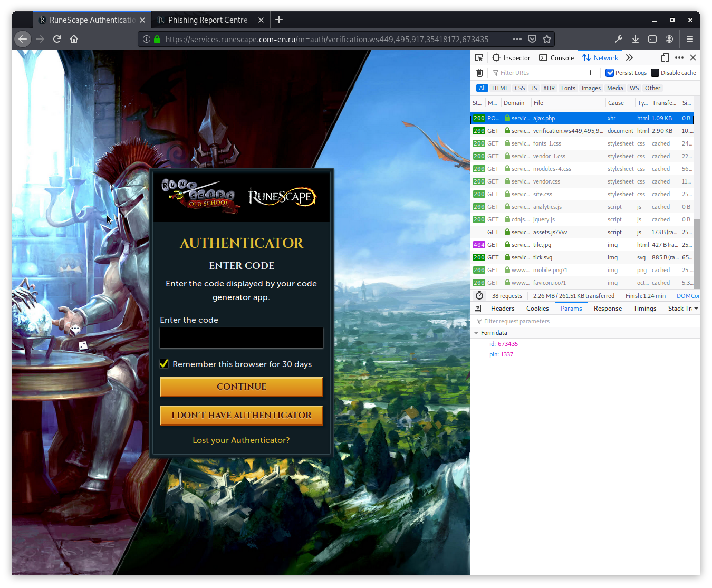Open developer tools wrench icon
Screen dimensions: 712x588
[619, 39]
